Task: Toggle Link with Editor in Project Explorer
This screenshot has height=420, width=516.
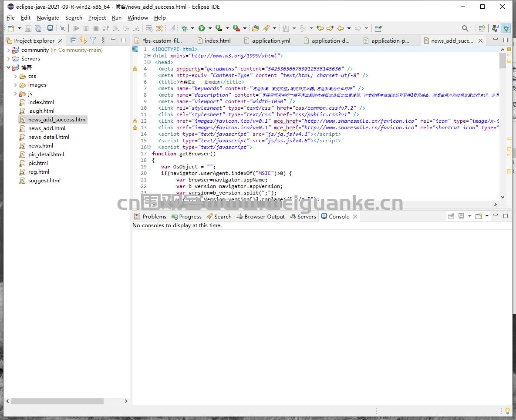Action: tap(83, 40)
